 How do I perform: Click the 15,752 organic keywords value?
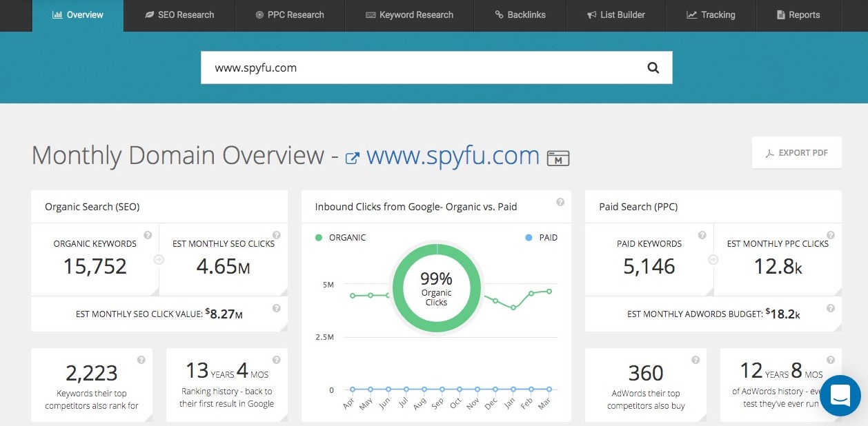pyautogui.click(x=95, y=266)
